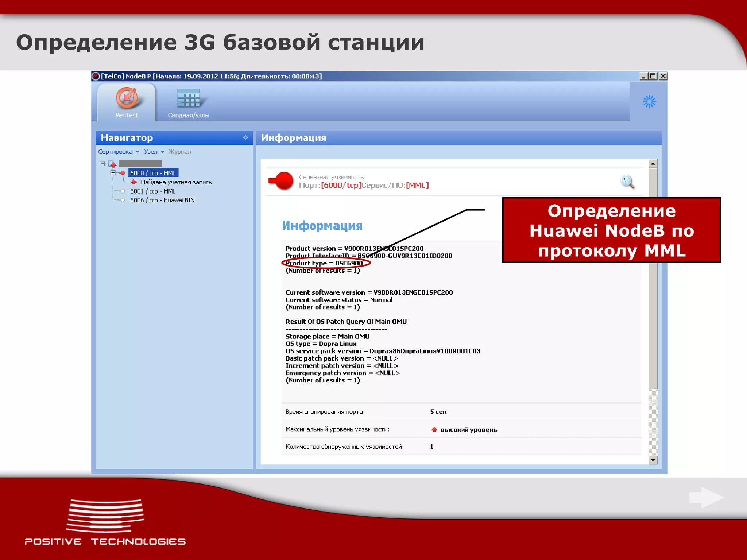Viewport: 747px width, 560px height.
Task: Click the blue loading spinner icon
Action: point(649,101)
